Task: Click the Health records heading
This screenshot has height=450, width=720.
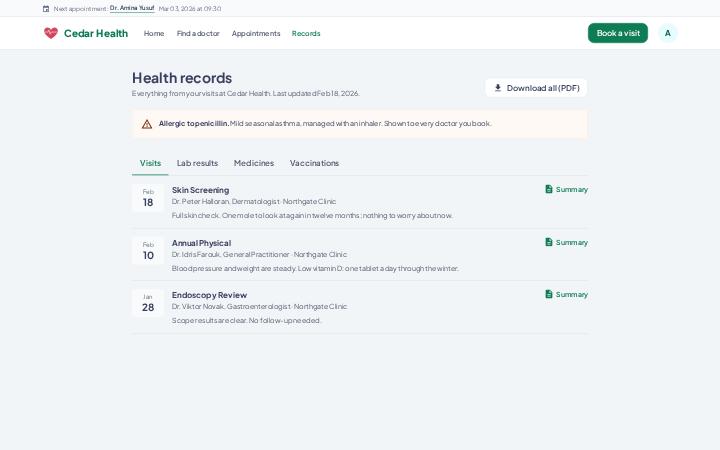Action: point(182,78)
